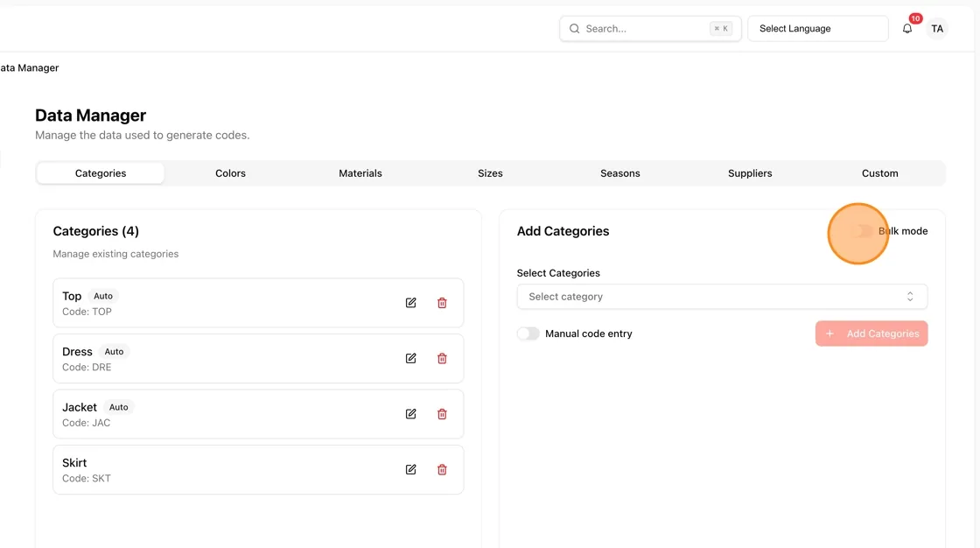The width and height of the screenshot is (980, 548).
Task: Click the Data Manager breadcrumb
Action: tap(30, 67)
